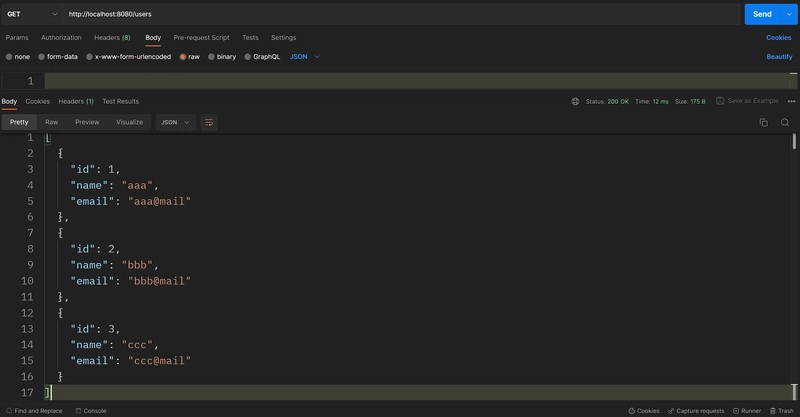
Task: Select the none body type radio
Action: click(9, 57)
